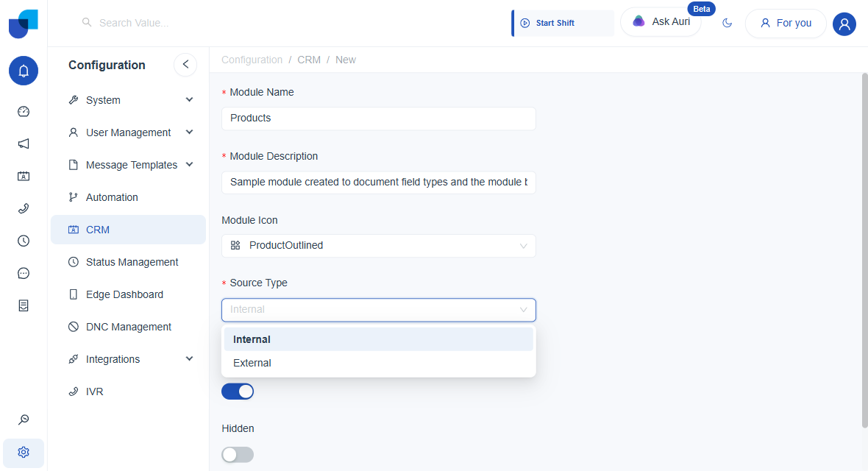The width and height of the screenshot is (868, 471).
Task: Turn off the enabled blue toggle switch
Action: point(238,392)
